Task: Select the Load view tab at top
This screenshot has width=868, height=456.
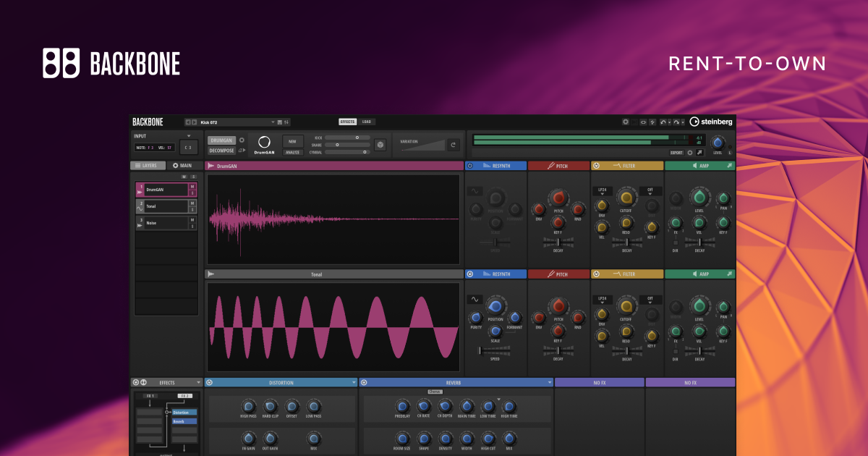Action: click(367, 122)
